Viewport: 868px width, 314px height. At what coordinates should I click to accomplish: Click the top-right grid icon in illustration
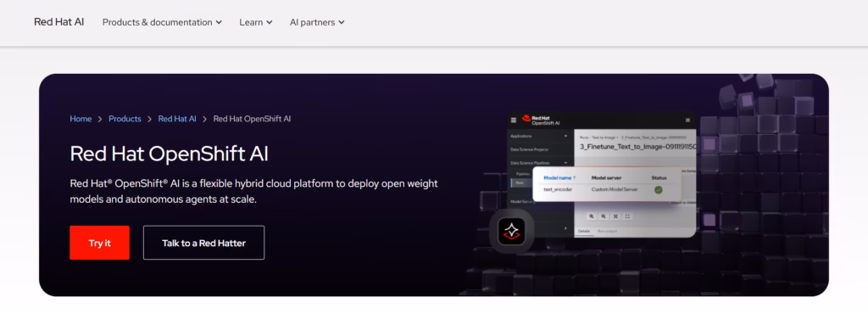(687, 121)
